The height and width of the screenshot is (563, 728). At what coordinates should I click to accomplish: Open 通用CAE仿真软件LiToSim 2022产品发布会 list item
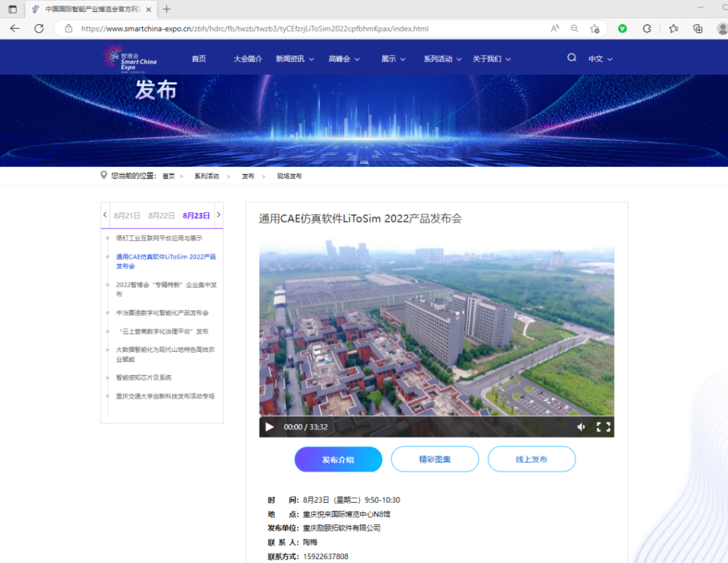[166, 261]
